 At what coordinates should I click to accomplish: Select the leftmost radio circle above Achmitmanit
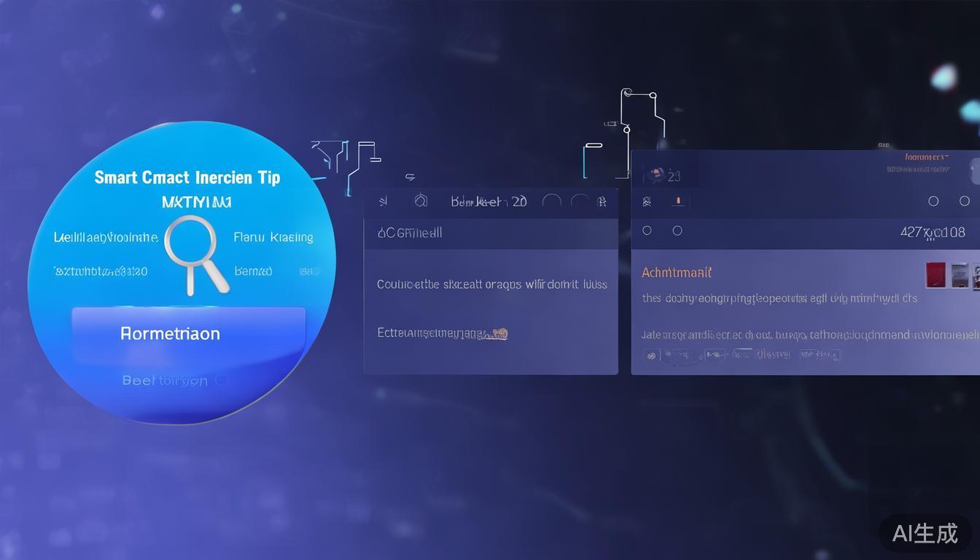(647, 230)
